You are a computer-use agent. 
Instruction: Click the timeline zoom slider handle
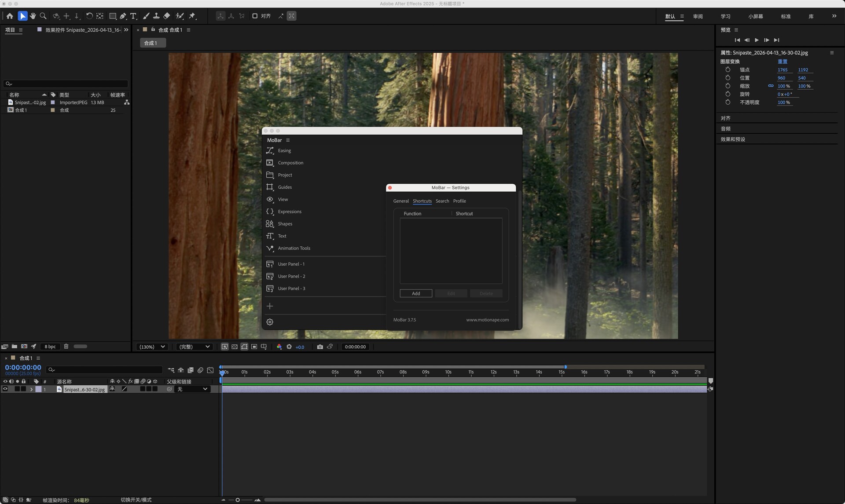point(238,500)
